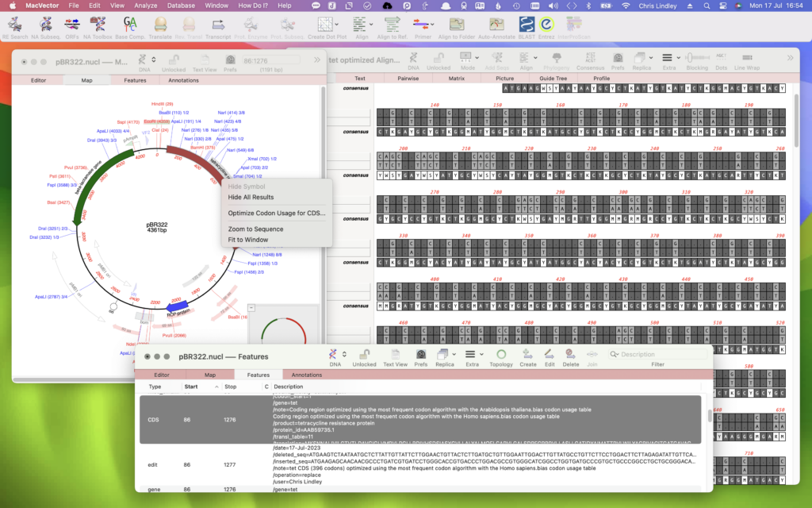
Task: Open the NA Toolbox
Action: tap(98, 28)
